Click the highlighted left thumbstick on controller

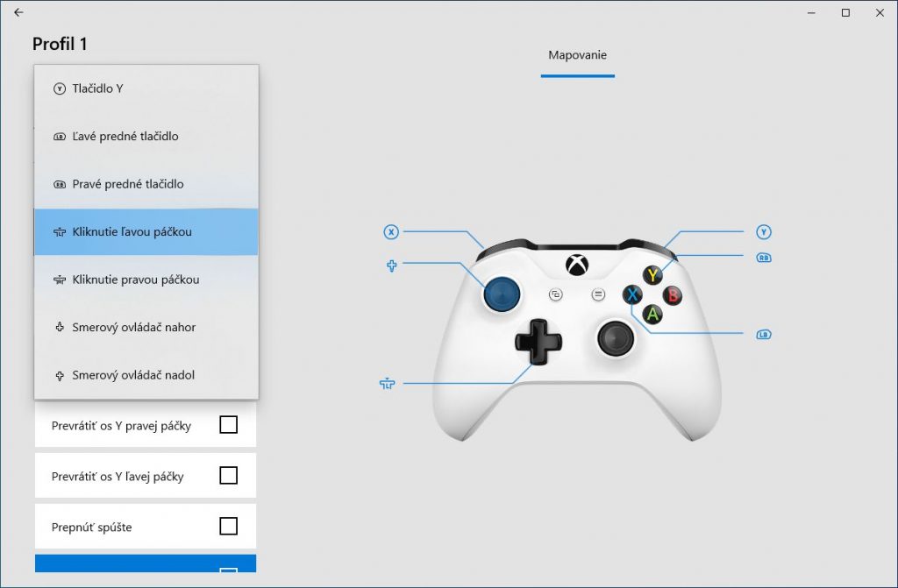point(502,294)
